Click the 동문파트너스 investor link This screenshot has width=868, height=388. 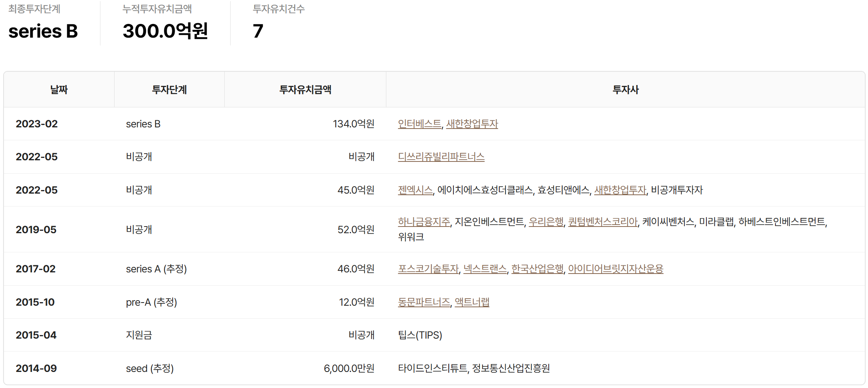pyautogui.click(x=424, y=302)
